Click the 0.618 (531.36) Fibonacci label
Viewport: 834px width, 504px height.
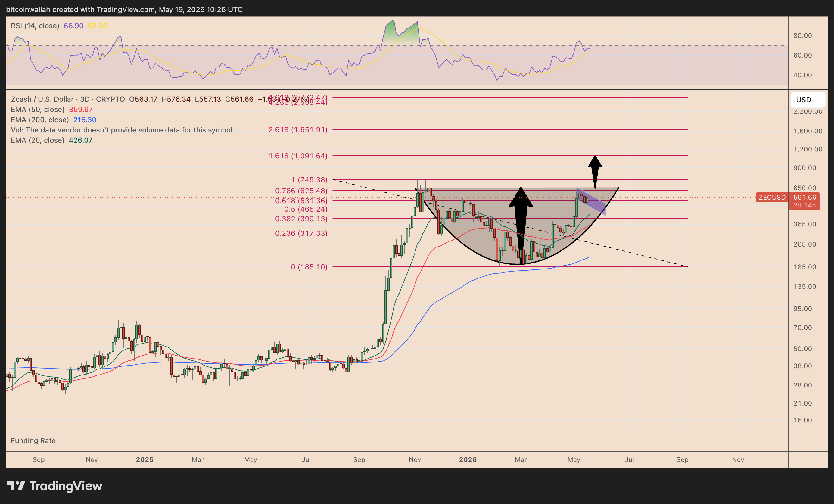(301, 201)
